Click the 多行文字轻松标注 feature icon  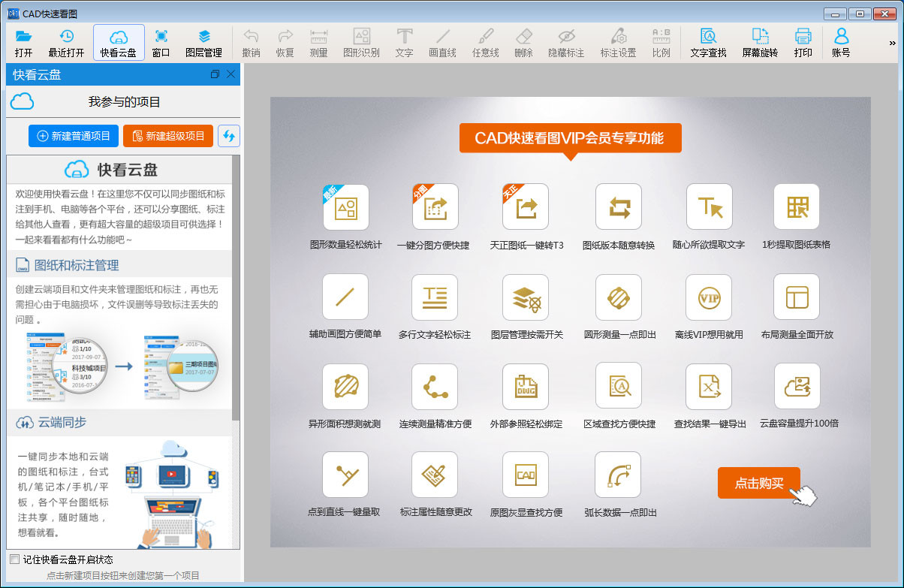click(435, 297)
